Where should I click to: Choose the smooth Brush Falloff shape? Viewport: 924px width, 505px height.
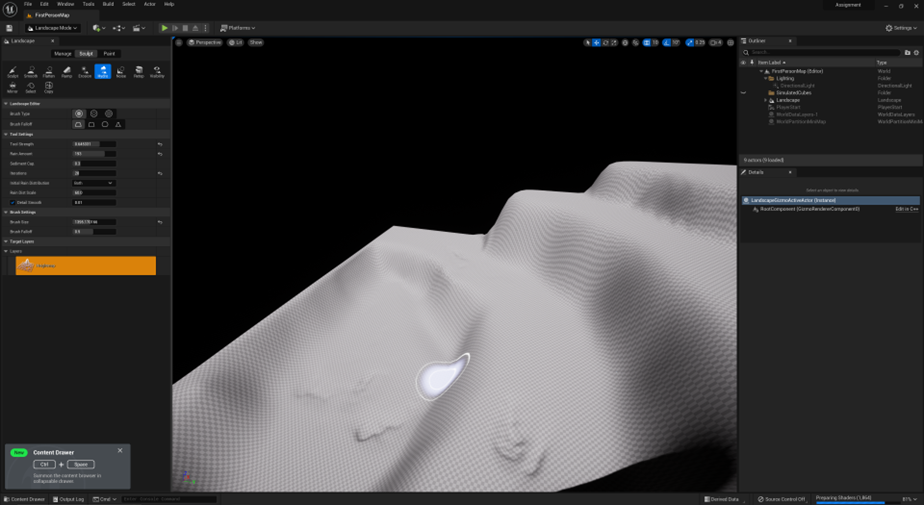[x=79, y=124]
